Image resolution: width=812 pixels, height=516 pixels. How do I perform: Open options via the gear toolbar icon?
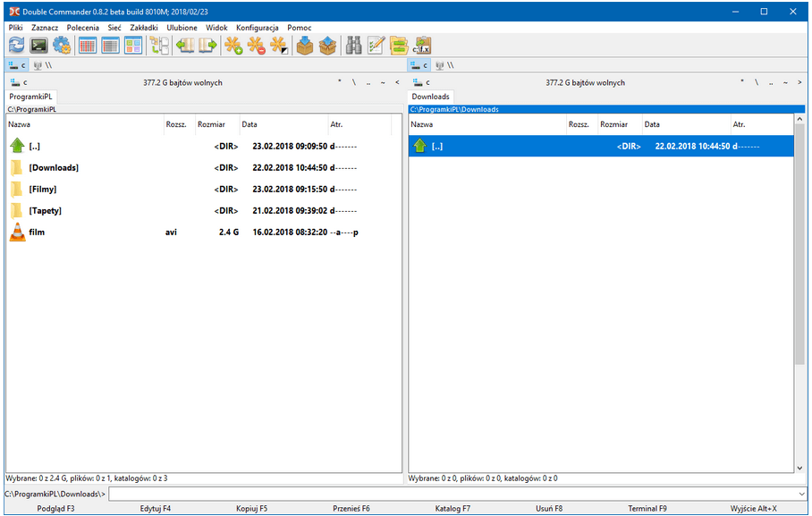click(62, 46)
